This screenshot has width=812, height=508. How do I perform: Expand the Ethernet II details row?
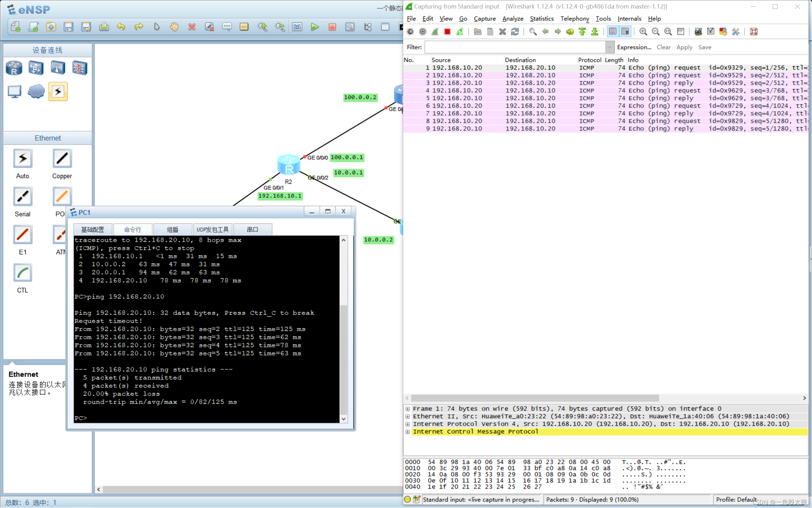pos(407,417)
